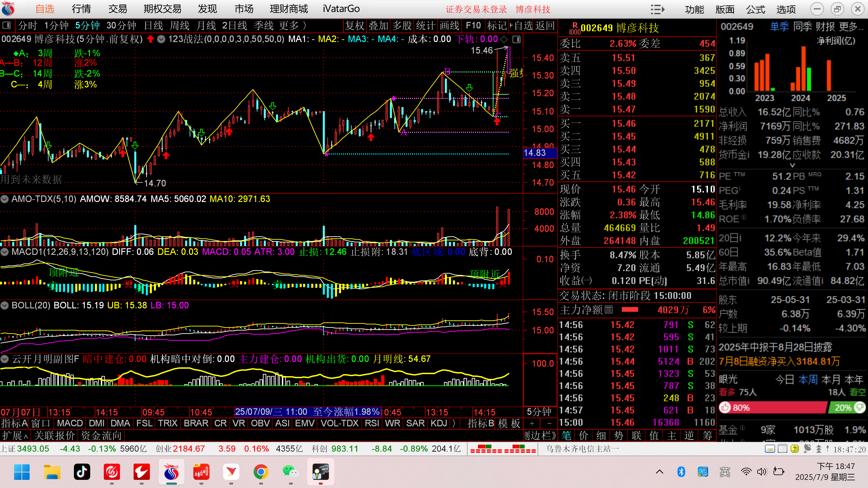
Task: Toggle the panel layout icon left of 分时
Action: click(x=6, y=25)
